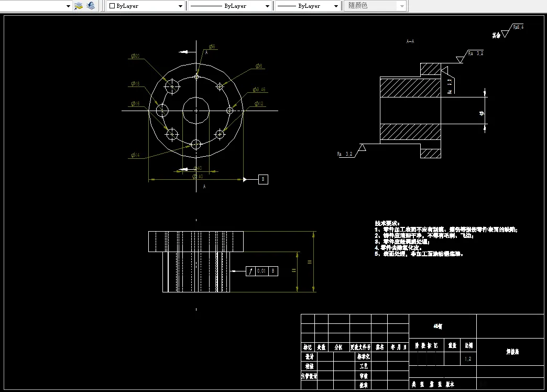Select the Ø140 dimension text
Screen dimensions: 547x392
click(x=198, y=177)
